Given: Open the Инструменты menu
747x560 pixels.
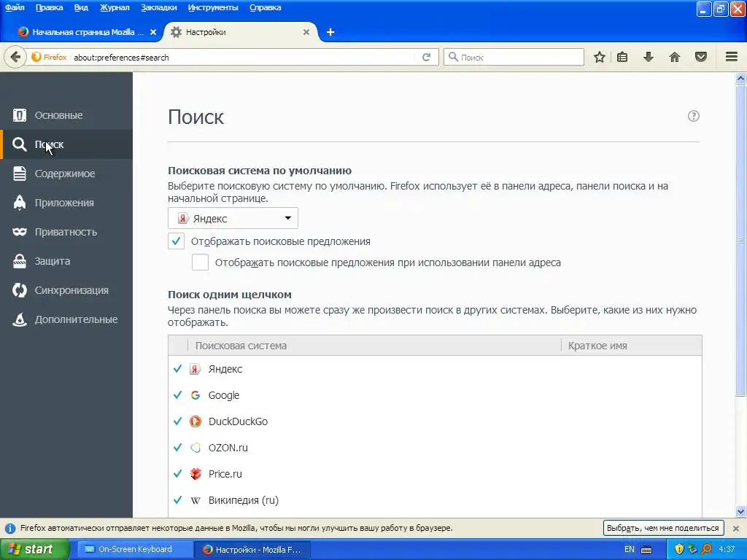Looking at the screenshot, I should (213, 7).
